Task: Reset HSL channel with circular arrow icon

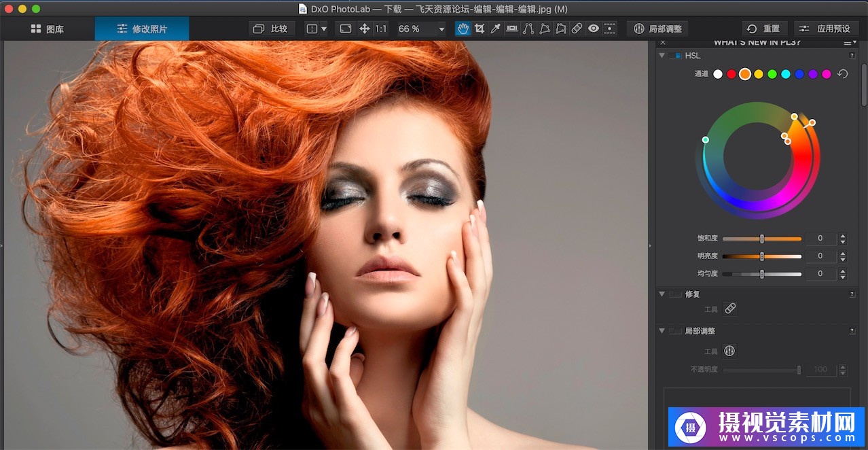Action: pos(843,74)
